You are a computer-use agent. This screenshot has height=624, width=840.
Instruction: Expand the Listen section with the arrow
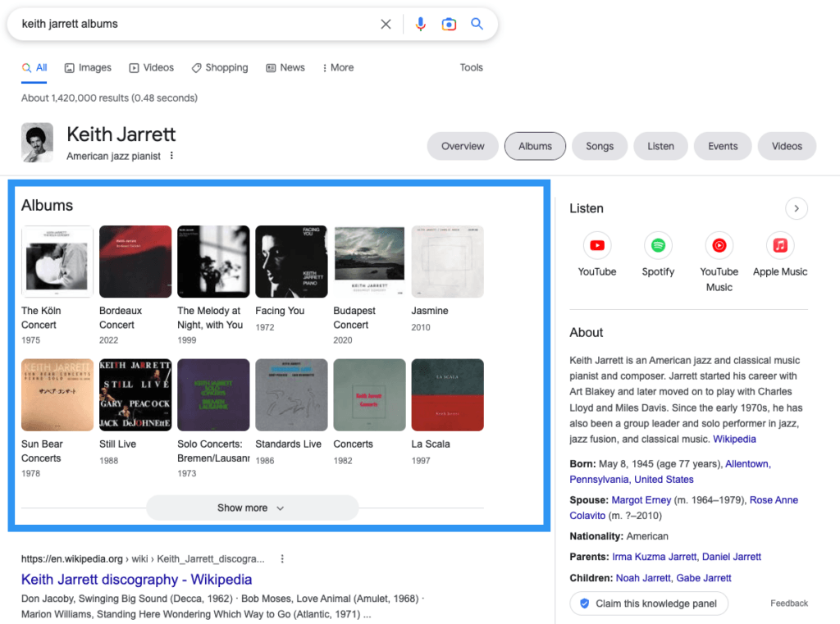tap(796, 208)
